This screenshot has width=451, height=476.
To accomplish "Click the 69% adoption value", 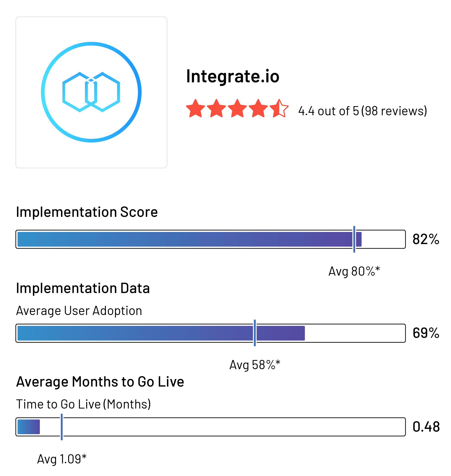I will (426, 333).
